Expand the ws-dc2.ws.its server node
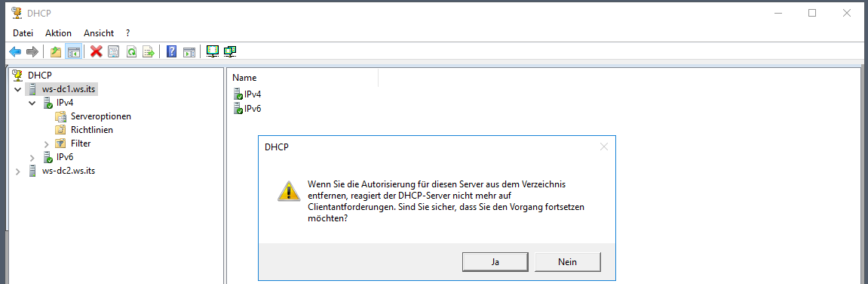 [x=18, y=171]
